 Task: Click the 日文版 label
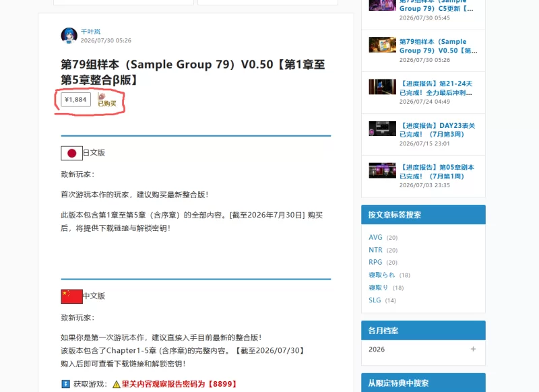[94, 152]
